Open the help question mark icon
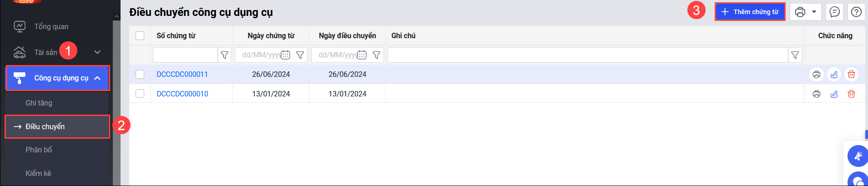The height and width of the screenshot is (186, 868). pyautogui.click(x=856, y=12)
